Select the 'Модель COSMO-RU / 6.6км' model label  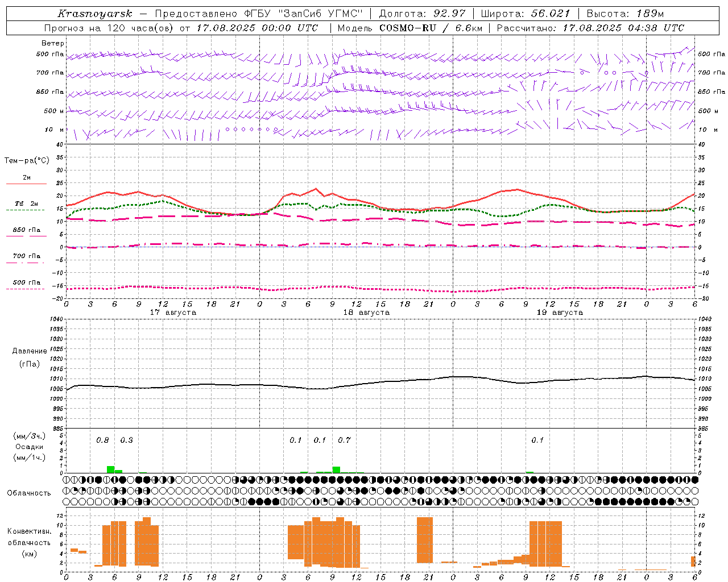click(410, 28)
